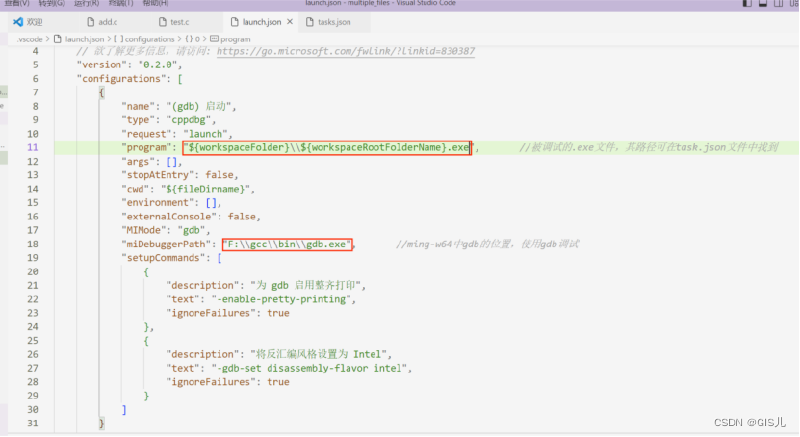Toggle the bottom panel layout icon

click(x=763, y=3)
